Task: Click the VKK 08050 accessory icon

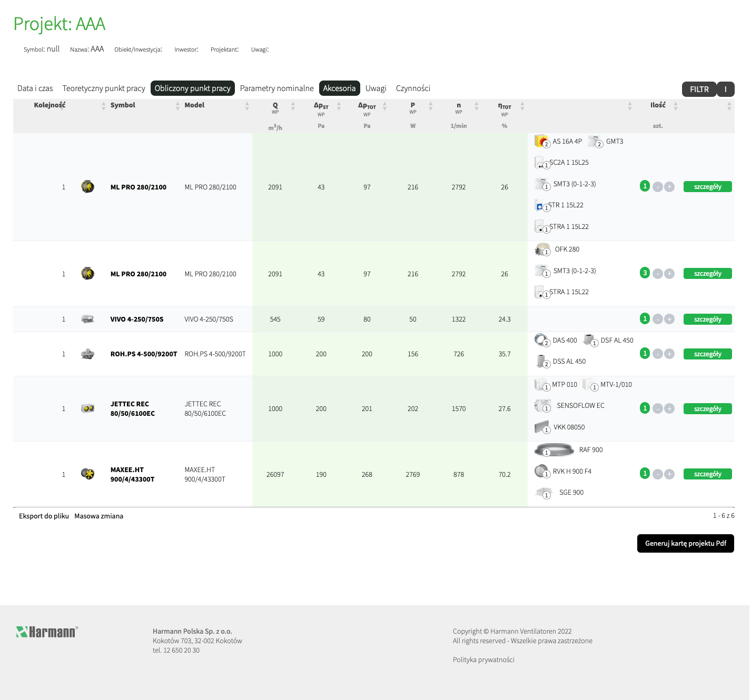Action: point(542,427)
